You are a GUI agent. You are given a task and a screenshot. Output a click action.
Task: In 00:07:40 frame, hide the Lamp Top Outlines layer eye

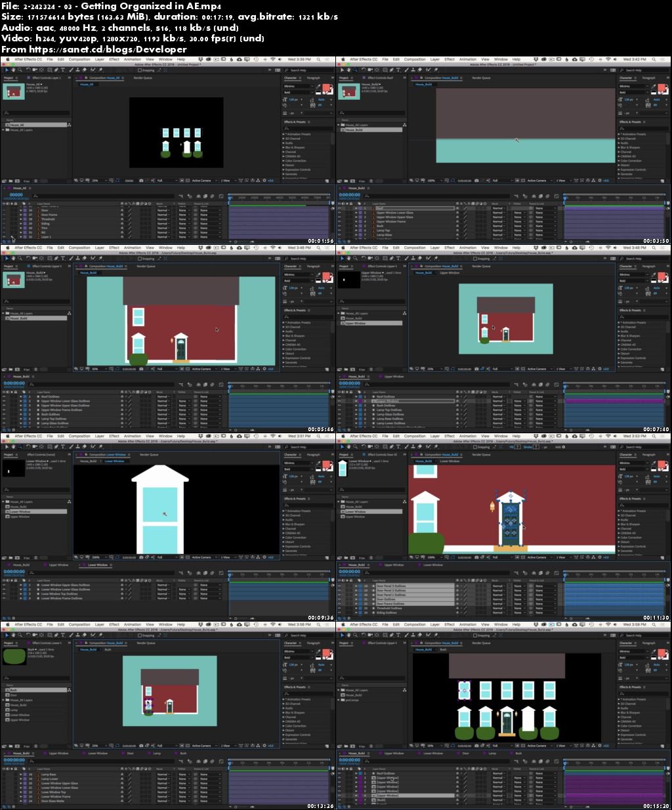[339, 410]
